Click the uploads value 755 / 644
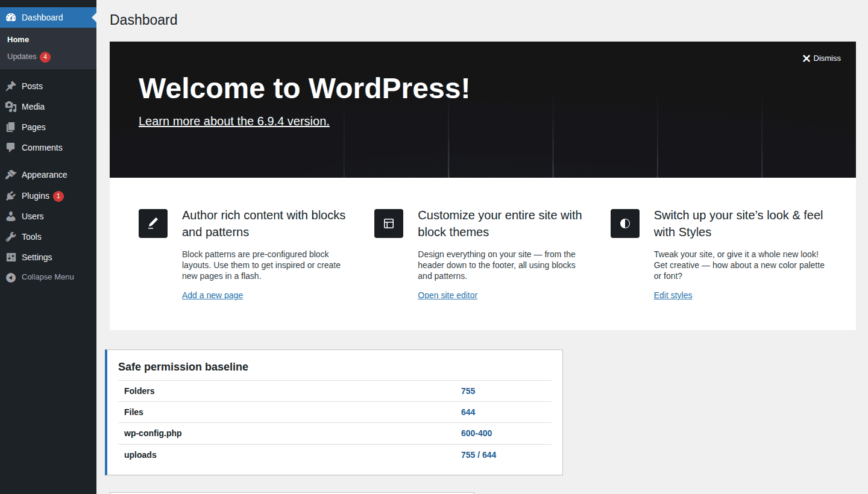 click(x=479, y=455)
